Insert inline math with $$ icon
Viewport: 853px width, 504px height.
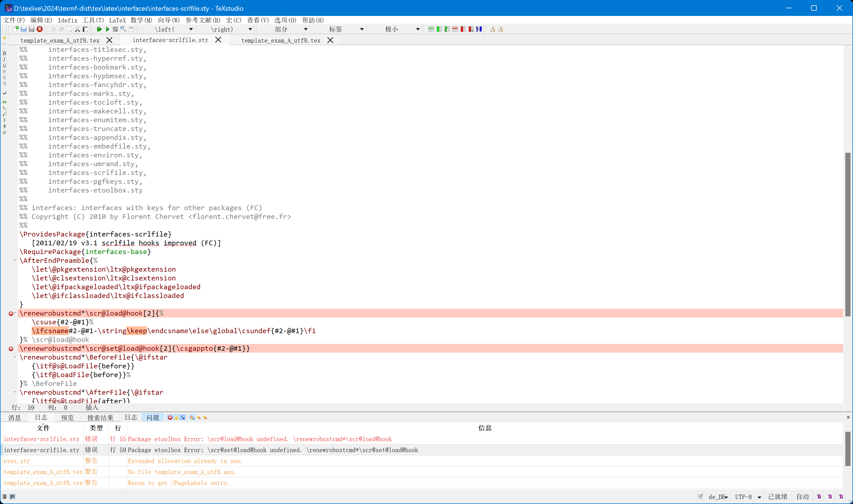(x=4, y=102)
